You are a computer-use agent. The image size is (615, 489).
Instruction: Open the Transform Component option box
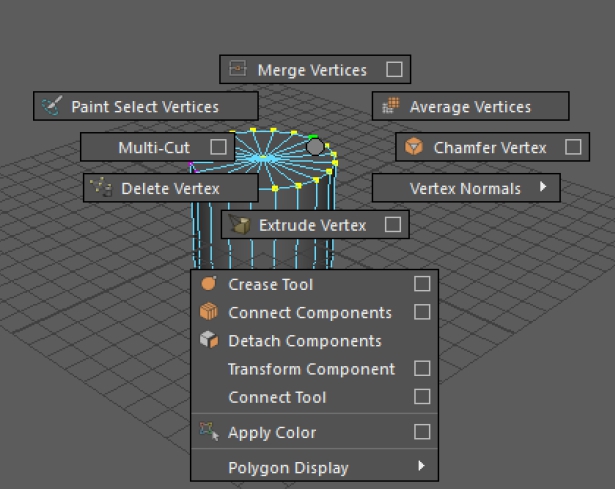click(422, 369)
